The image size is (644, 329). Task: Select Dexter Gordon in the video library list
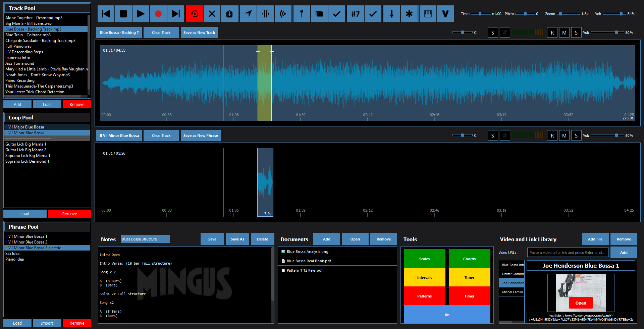pos(512,274)
